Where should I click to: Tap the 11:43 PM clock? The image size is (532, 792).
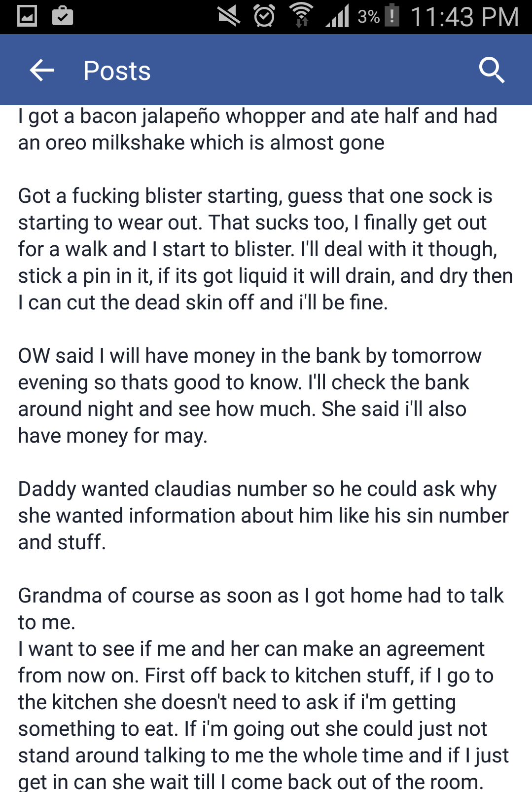coord(464,17)
